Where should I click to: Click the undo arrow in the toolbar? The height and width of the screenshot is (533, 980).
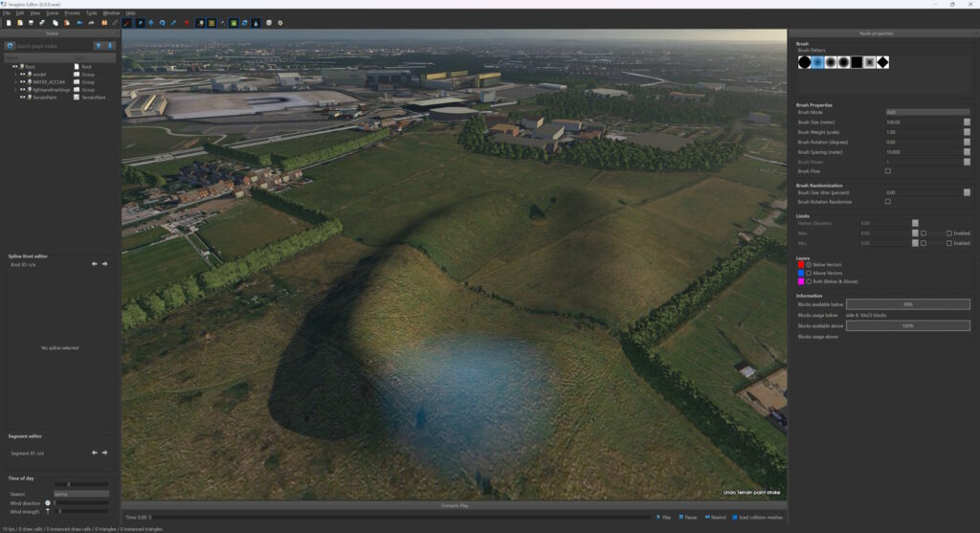[x=80, y=23]
